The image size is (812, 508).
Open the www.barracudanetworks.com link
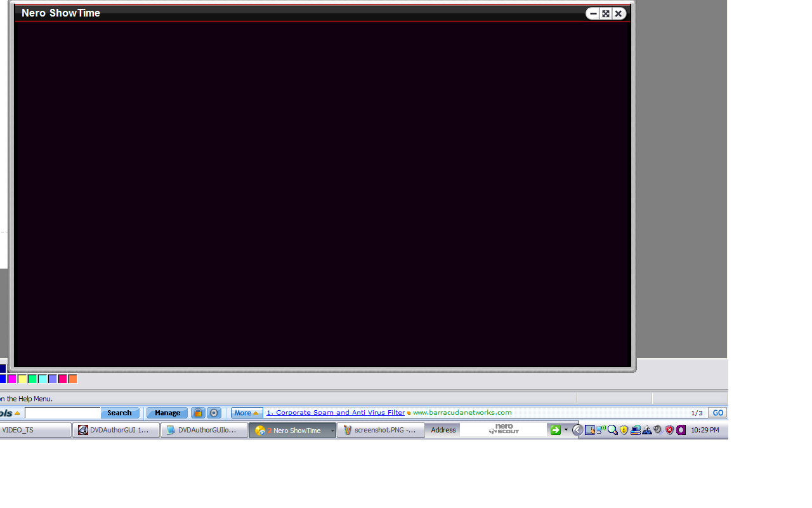462,413
